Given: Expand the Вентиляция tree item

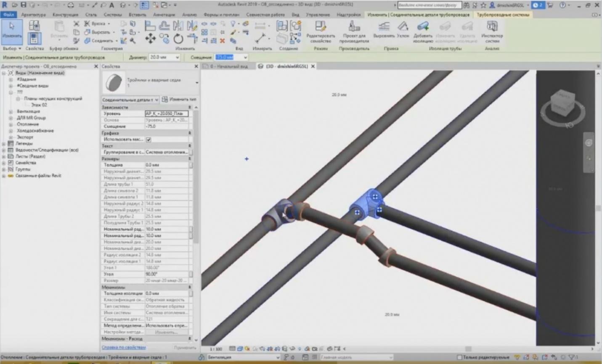Looking at the screenshot, I should [x=10, y=111].
